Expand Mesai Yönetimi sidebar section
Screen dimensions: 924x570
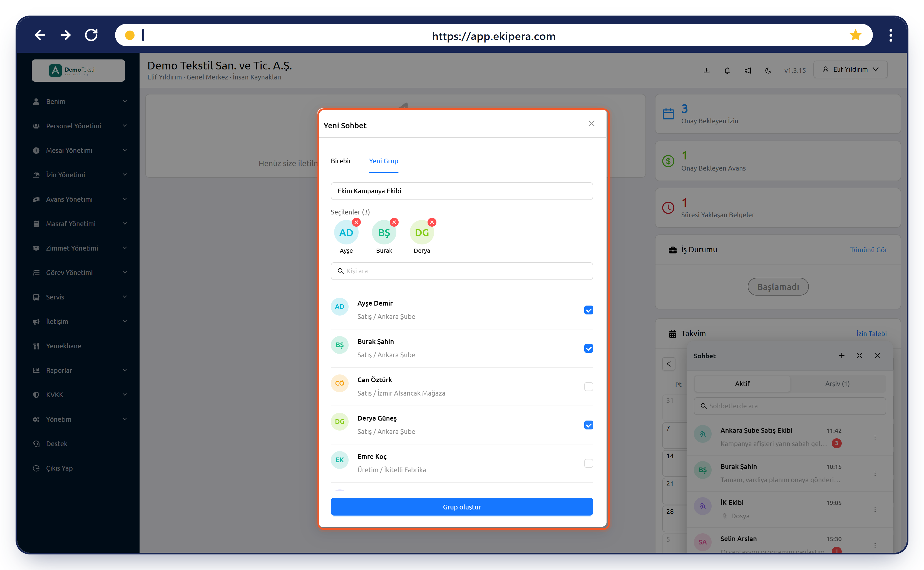78,151
